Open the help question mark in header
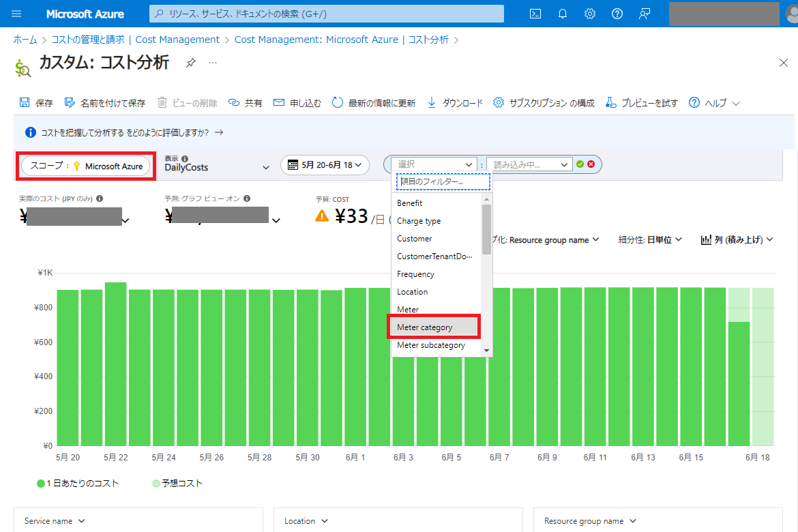 click(617, 14)
